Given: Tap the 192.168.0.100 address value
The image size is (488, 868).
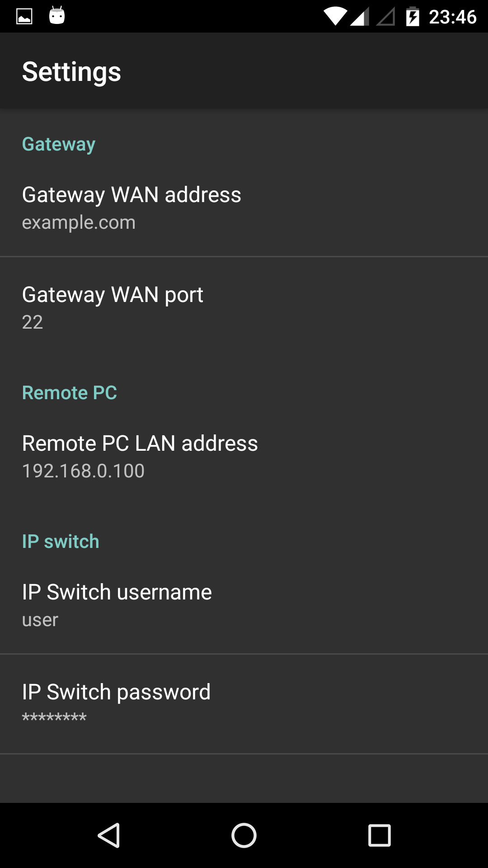Looking at the screenshot, I should pyautogui.click(x=83, y=471).
